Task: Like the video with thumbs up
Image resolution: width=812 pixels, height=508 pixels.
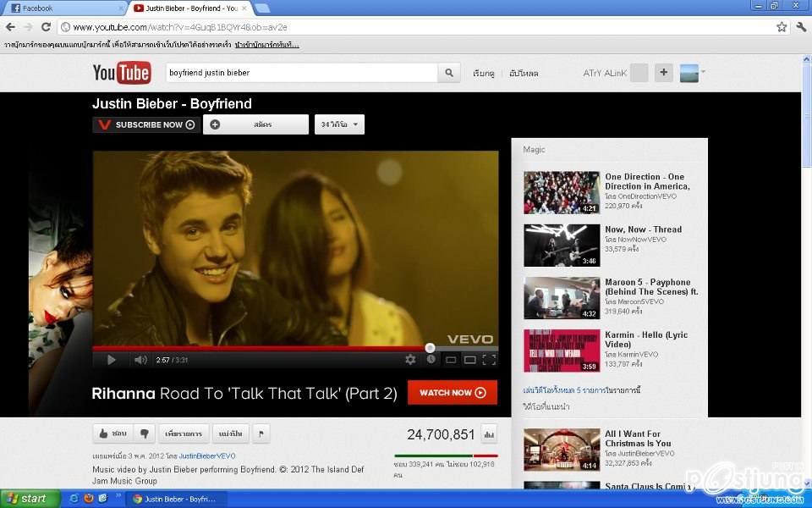Action: click(x=112, y=433)
